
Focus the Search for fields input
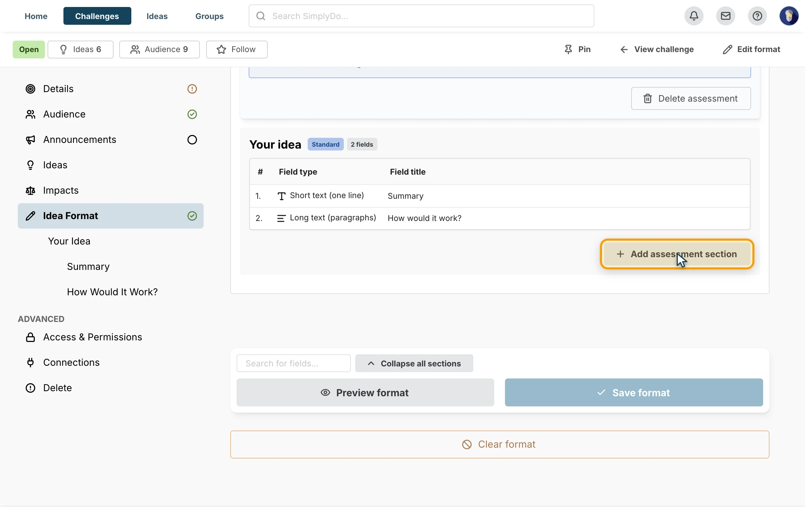pyautogui.click(x=294, y=363)
